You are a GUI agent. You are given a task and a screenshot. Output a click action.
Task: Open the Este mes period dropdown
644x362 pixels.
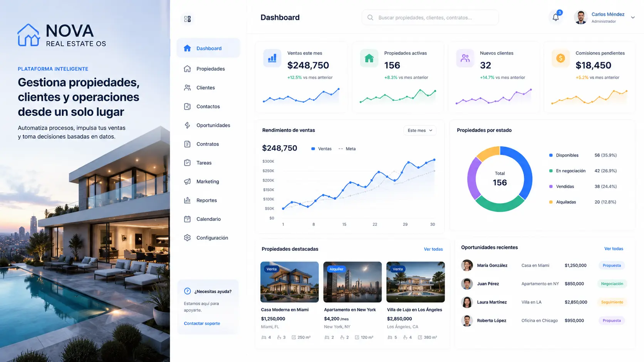pos(420,130)
